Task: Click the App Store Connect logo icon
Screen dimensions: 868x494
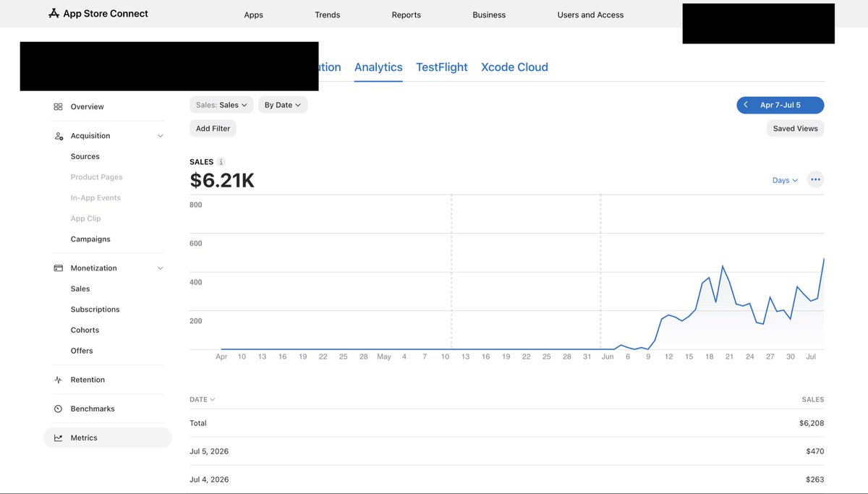Action: click(54, 13)
